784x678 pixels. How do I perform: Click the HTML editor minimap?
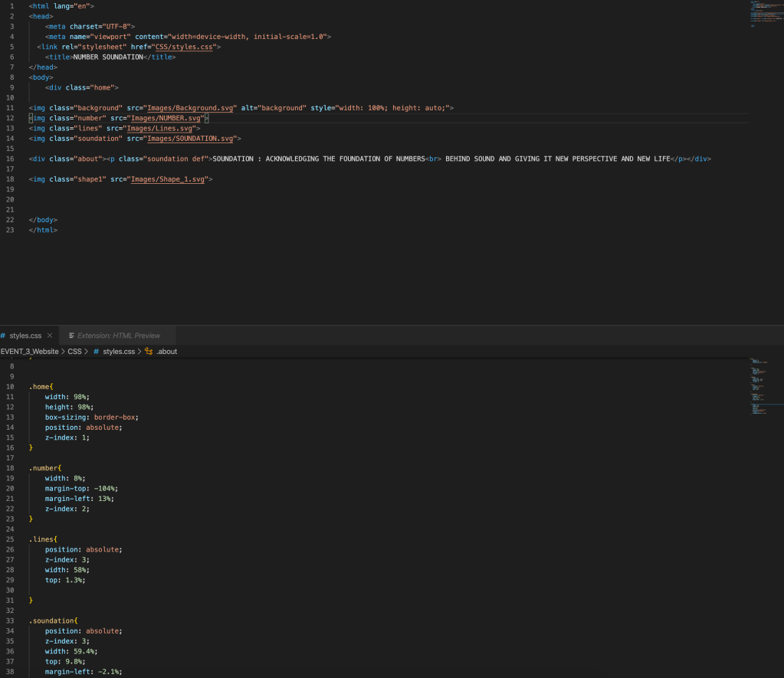coord(764,15)
